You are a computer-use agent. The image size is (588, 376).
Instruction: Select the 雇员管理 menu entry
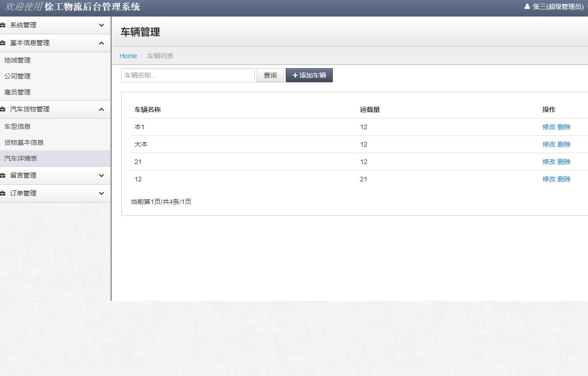[17, 92]
